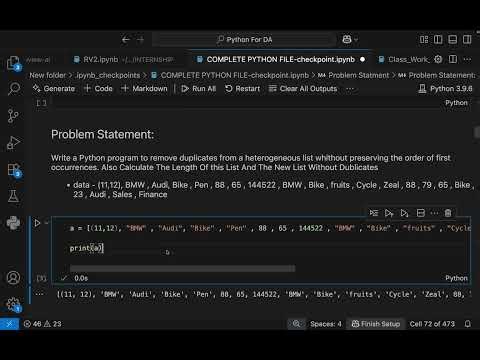Open the Run and Debug view
The image size is (480, 360).
click(13, 143)
